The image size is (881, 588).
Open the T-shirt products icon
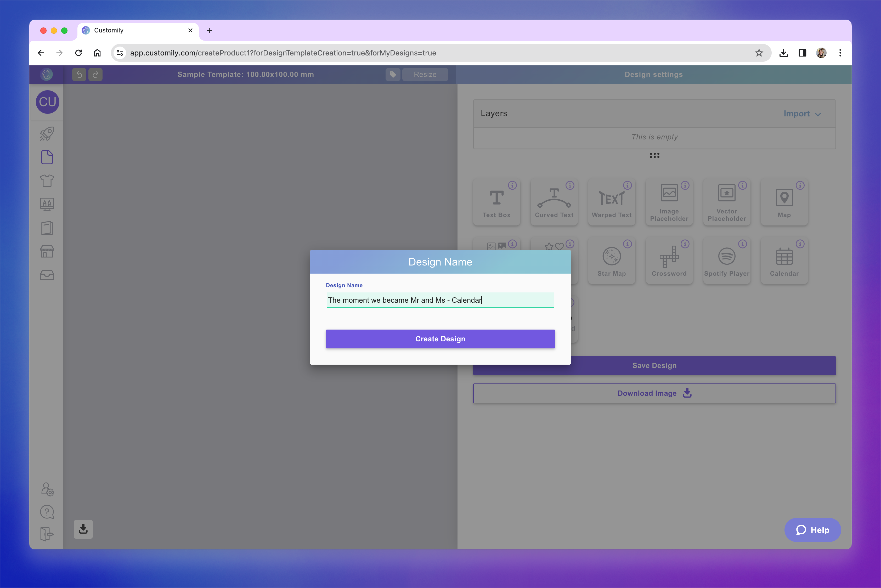(47, 181)
